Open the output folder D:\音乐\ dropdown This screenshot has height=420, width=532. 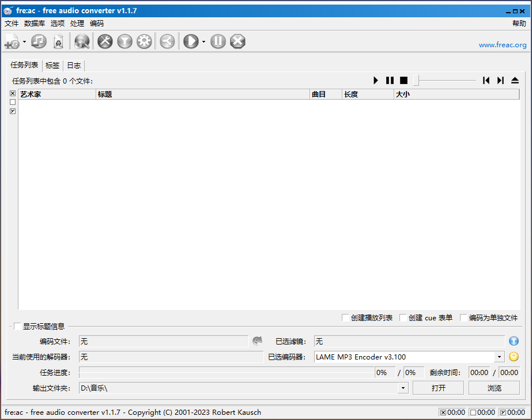403,388
